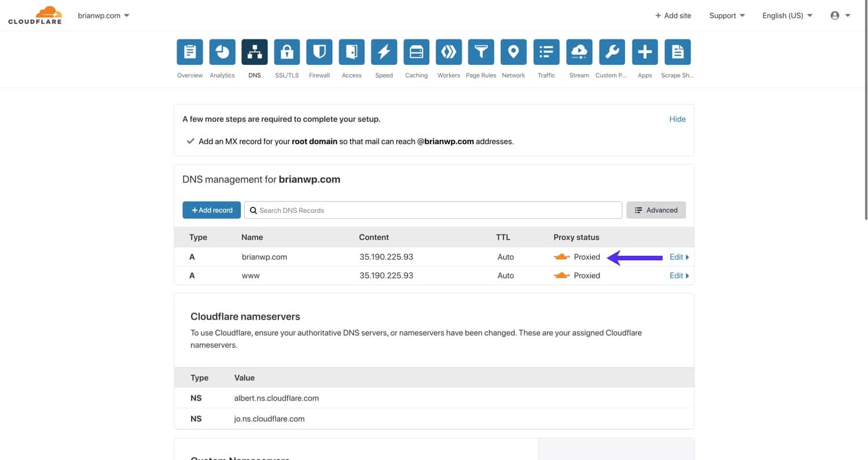The image size is (868, 460).
Task: Expand the English (US) language dropdown
Action: [787, 16]
